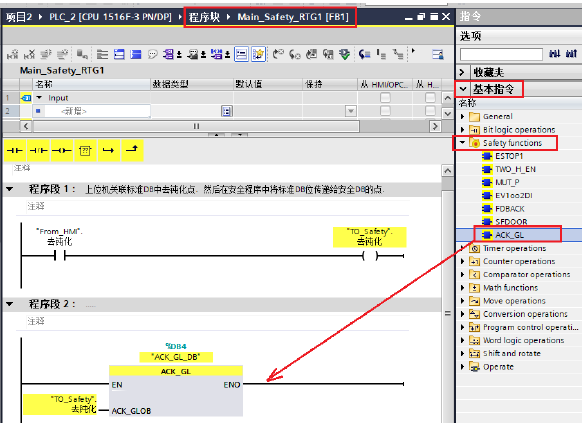This screenshot has height=427, width=585.
Task: Click the open branch icon
Action: click(109, 151)
